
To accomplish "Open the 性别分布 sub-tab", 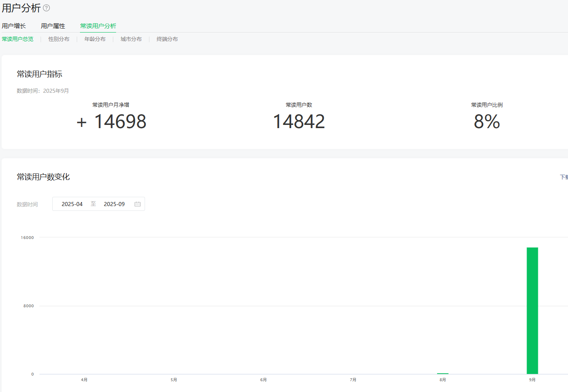I will click(59, 39).
